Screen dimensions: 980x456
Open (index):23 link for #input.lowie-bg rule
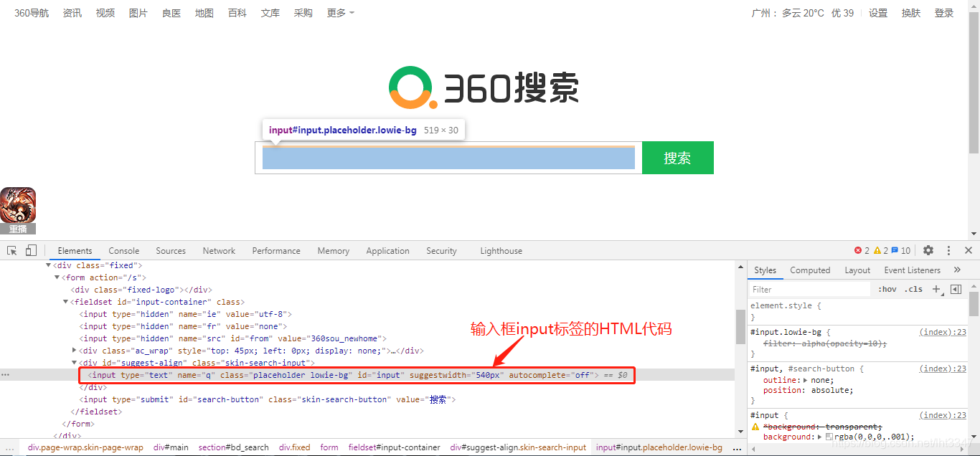[x=943, y=332]
